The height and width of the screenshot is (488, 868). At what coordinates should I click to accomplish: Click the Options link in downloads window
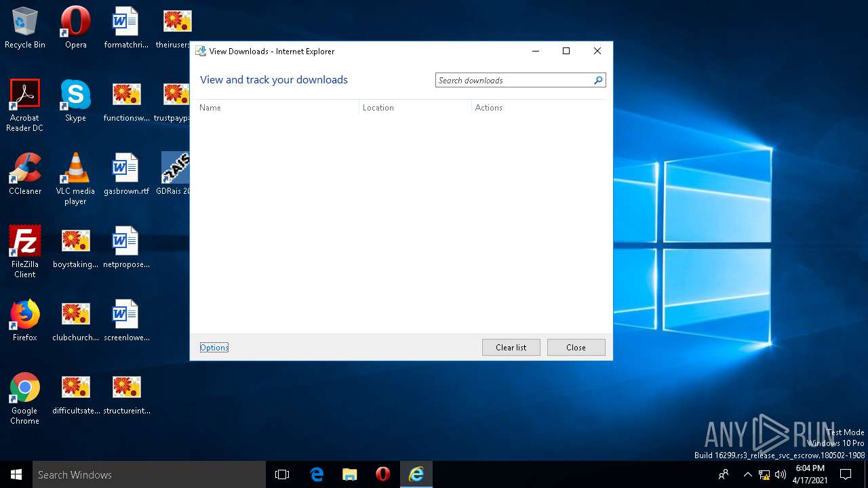click(214, 347)
